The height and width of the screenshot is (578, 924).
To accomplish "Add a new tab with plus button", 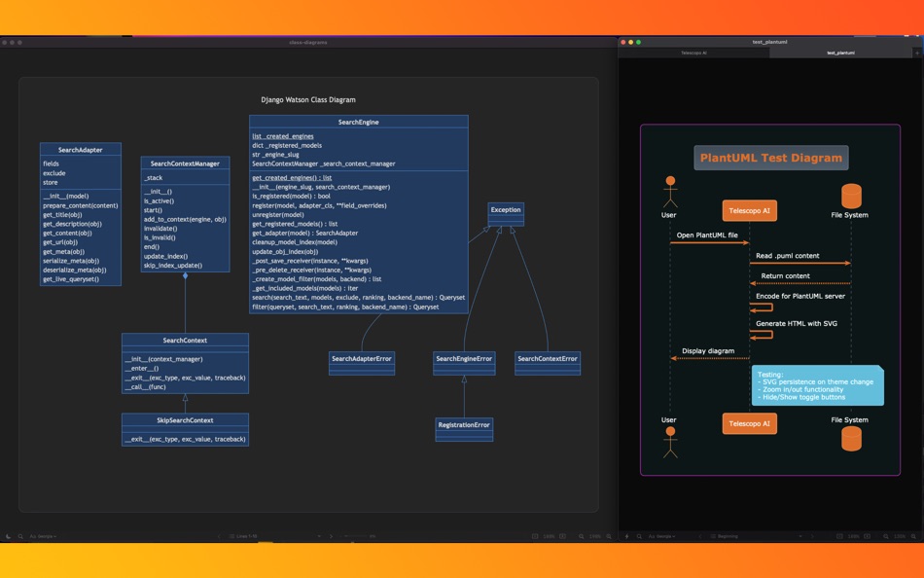I will point(917,54).
